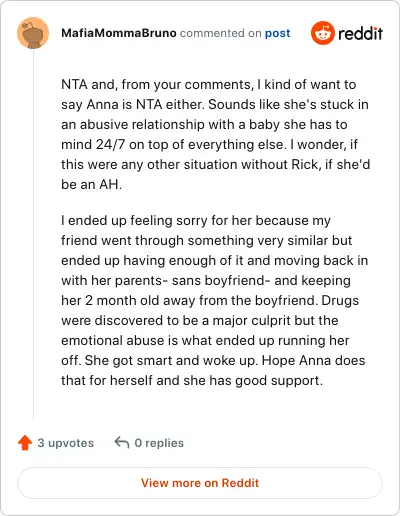Open the MafiaMommaBruno username link
This screenshot has height=516, width=400.
pos(119,33)
